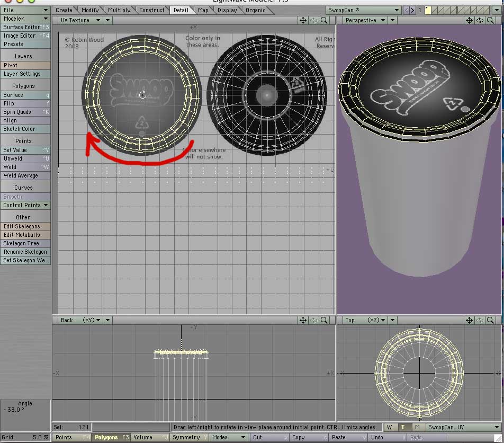Go to the next layer bank arrow
The height and width of the screenshot is (443, 504).
[412, 10]
